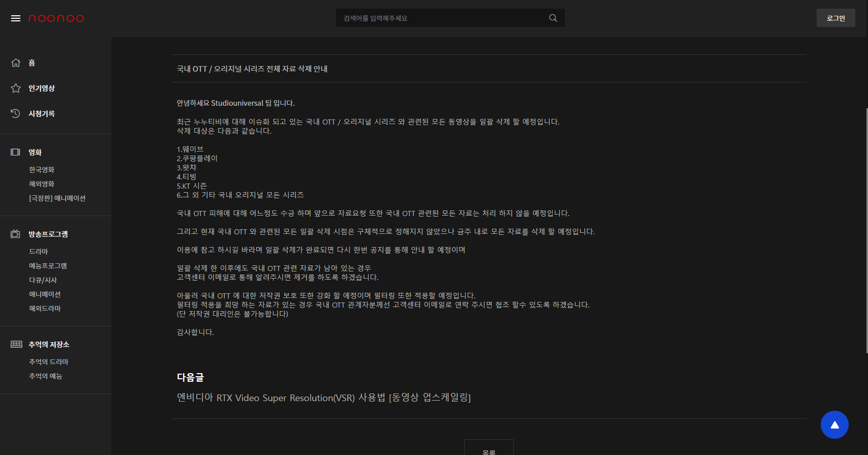Click the TV icon next to 방송프로그램

[16, 234]
